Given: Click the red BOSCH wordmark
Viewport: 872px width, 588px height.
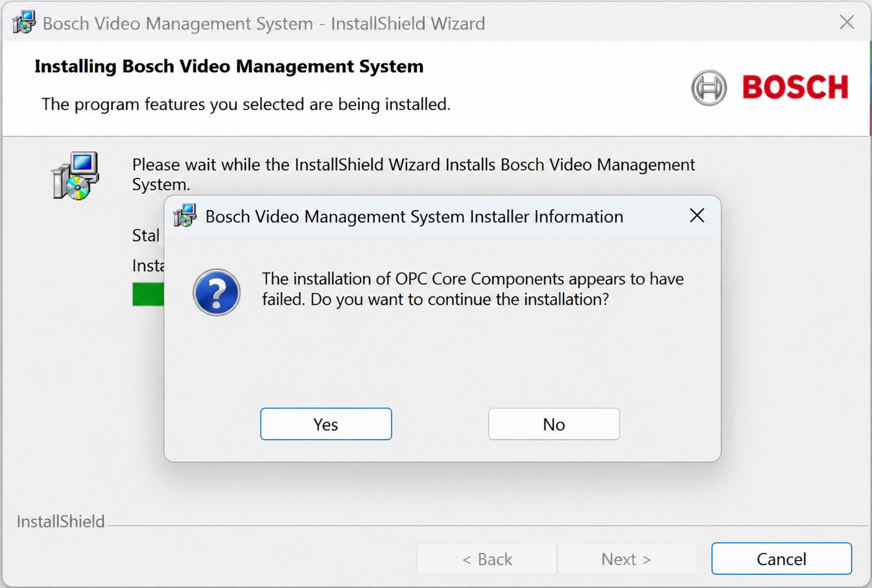Looking at the screenshot, I should [x=795, y=87].
